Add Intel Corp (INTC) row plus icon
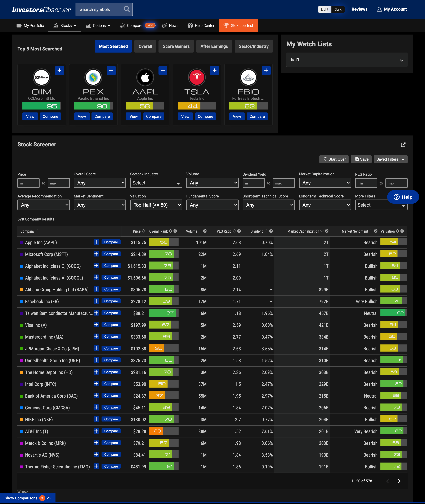The image size is (425, 504). [96, 384]
